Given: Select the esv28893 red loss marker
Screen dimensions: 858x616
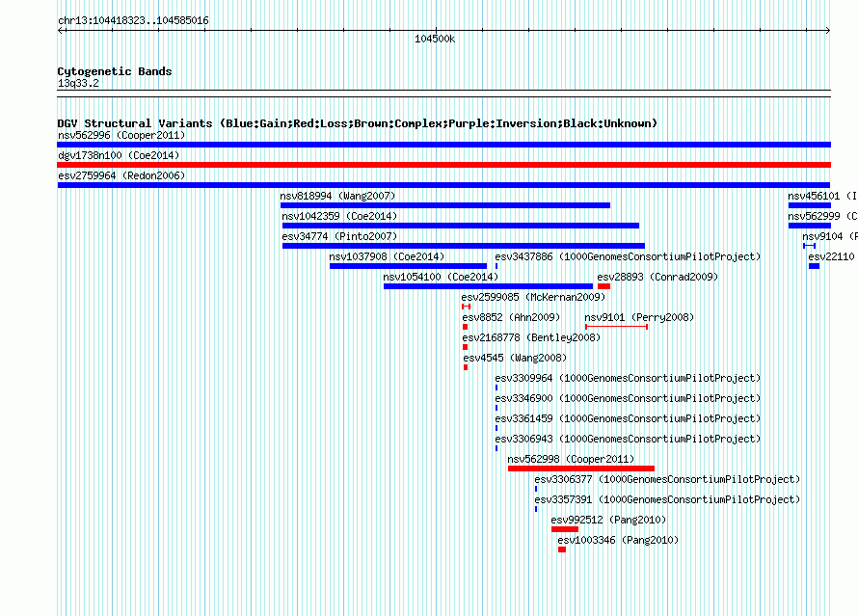Looking at the screenshot, I should tap(604, 286).
